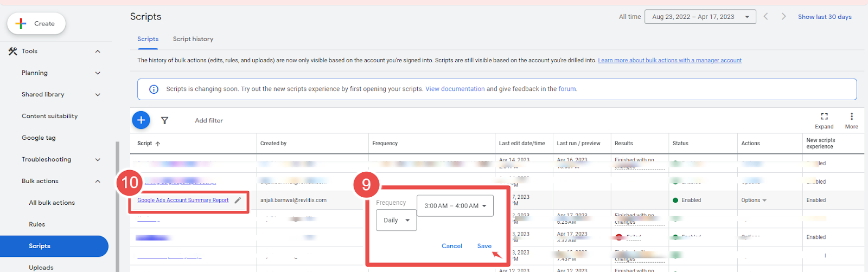Viewport: 868px width, 272px height.
Task: Click the info icon in notice banner
Action: click(x=154, y=89)
